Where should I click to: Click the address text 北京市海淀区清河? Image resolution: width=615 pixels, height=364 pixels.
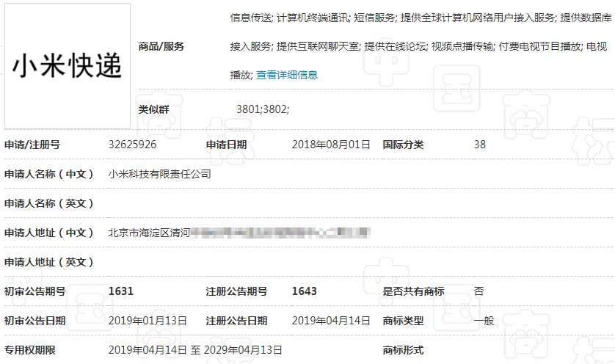point(149,233)
